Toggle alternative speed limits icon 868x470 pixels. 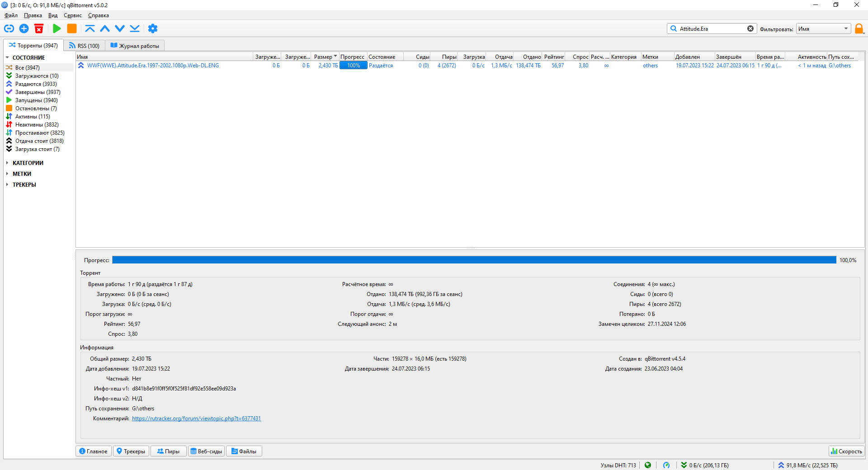pyautogui.click(x=666, y=465)
